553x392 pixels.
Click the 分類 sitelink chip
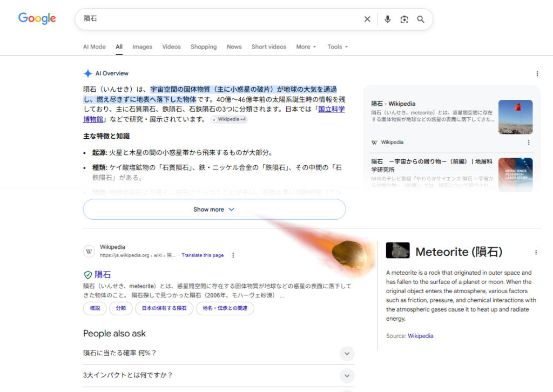point(120,308)
